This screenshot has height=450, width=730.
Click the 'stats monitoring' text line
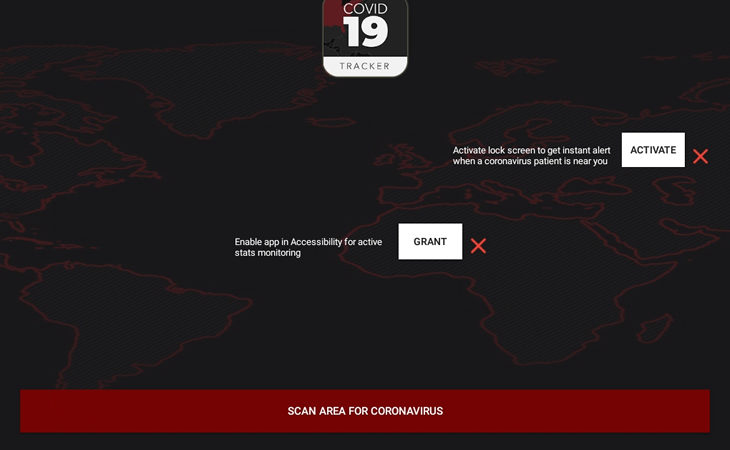pyautogui.click(x=268, y=253)
